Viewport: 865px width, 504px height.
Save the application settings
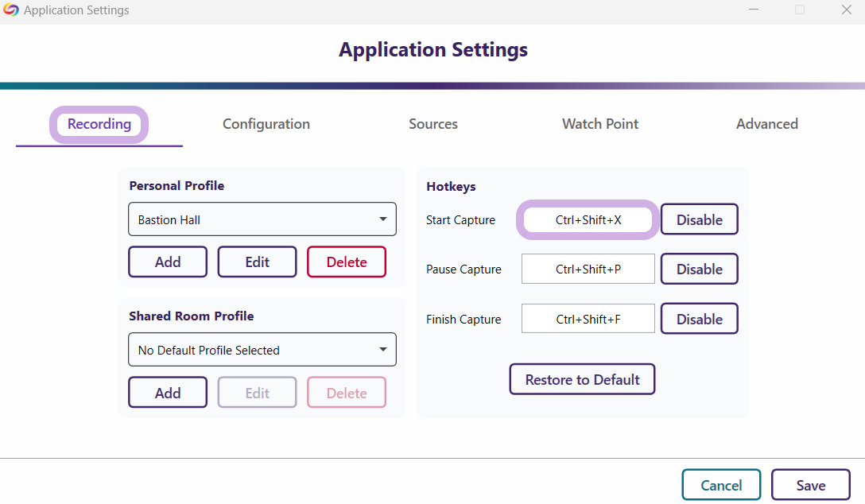click(x=811, y=485)
